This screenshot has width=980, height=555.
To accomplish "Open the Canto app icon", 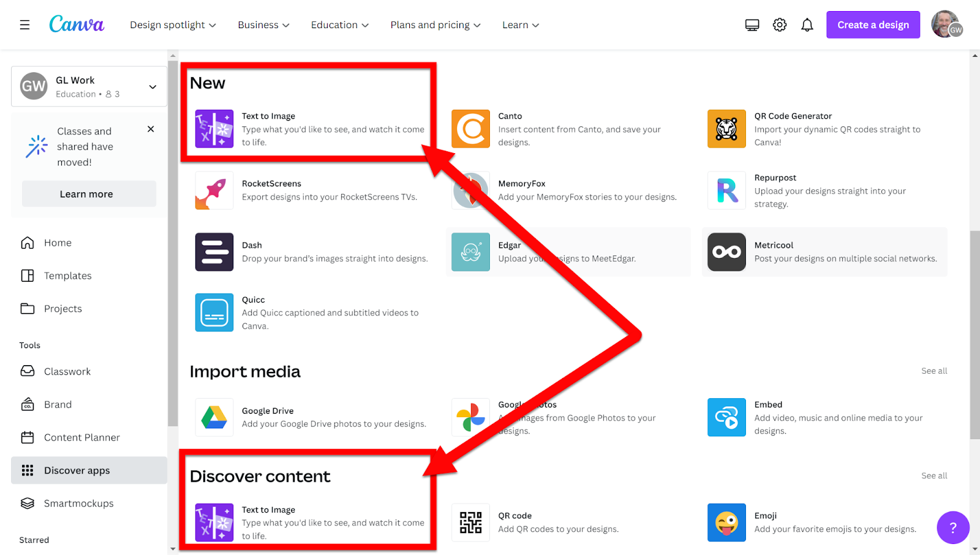I will pyautogui.click(x=470, y=129).
